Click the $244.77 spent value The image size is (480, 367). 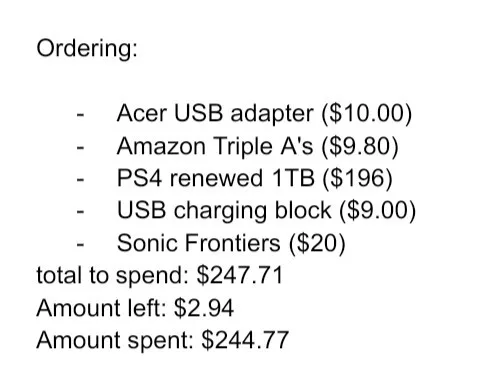(245, 340)
